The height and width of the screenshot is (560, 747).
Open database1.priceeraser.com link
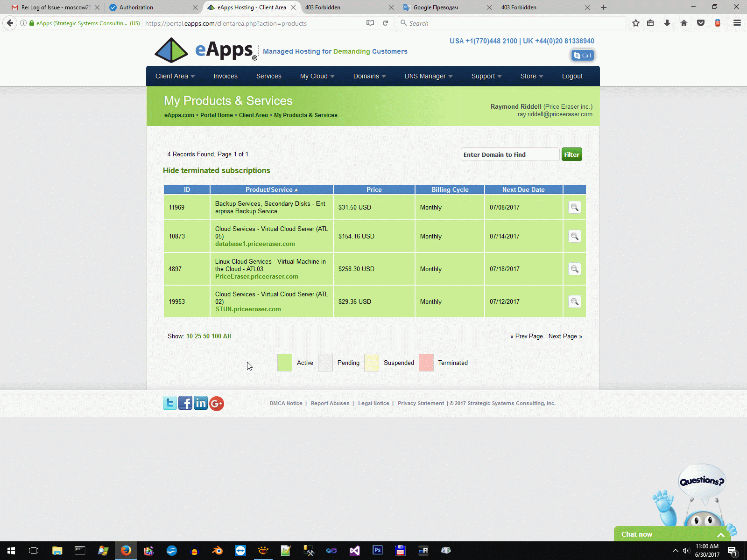pos(255,244)
